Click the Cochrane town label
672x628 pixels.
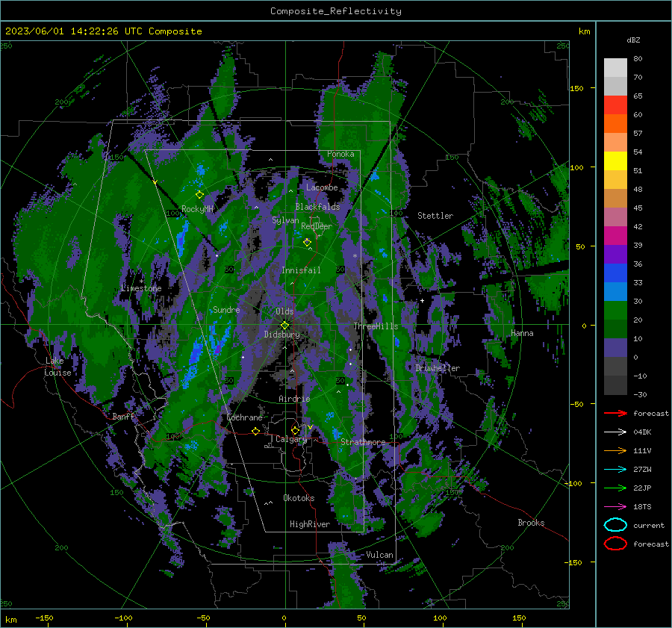pos(244,417)
